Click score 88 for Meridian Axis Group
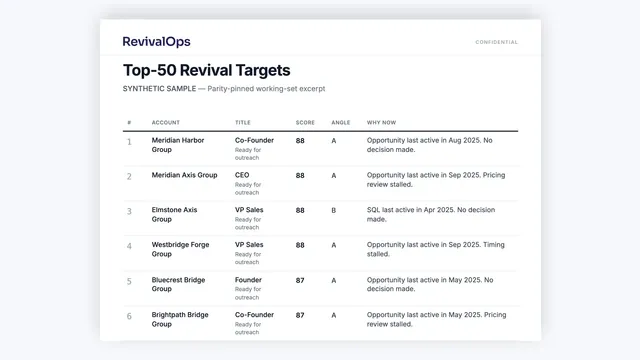Screen dimensions: 640x360 (300, 176)
